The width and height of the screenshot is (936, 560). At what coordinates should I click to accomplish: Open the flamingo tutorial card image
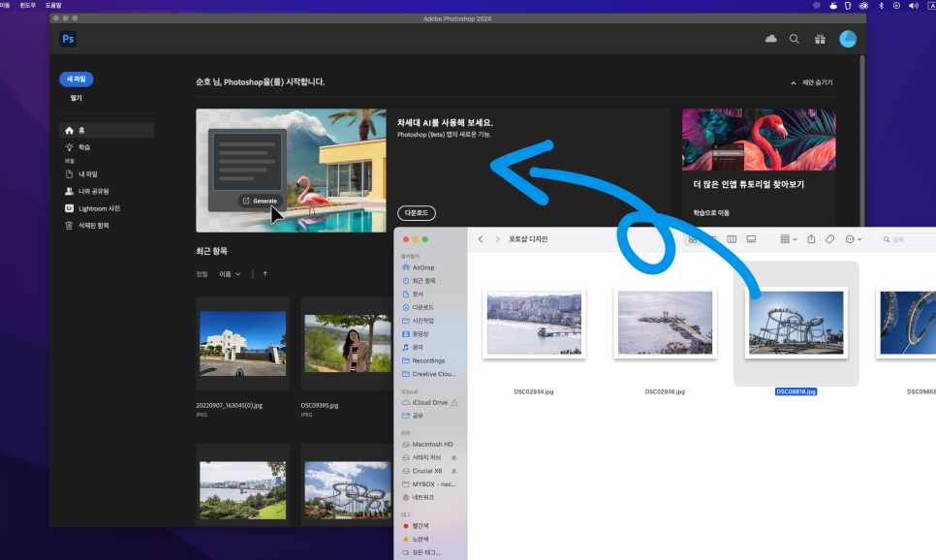(x=759, y=140)
